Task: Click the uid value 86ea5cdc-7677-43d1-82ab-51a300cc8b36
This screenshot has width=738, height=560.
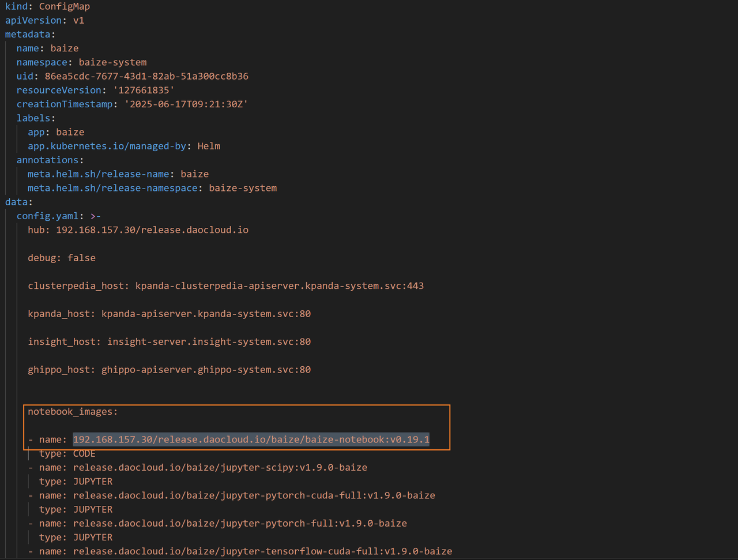Action: pyautogui.click(x=146, y=76)
